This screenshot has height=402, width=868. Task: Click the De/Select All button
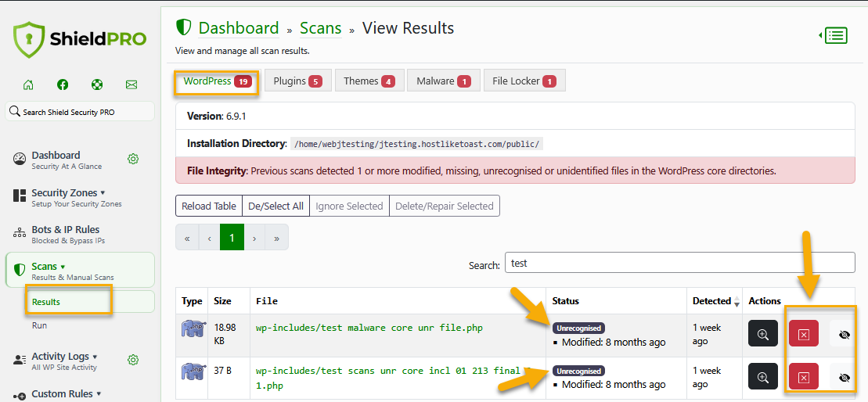coord(276,206)
